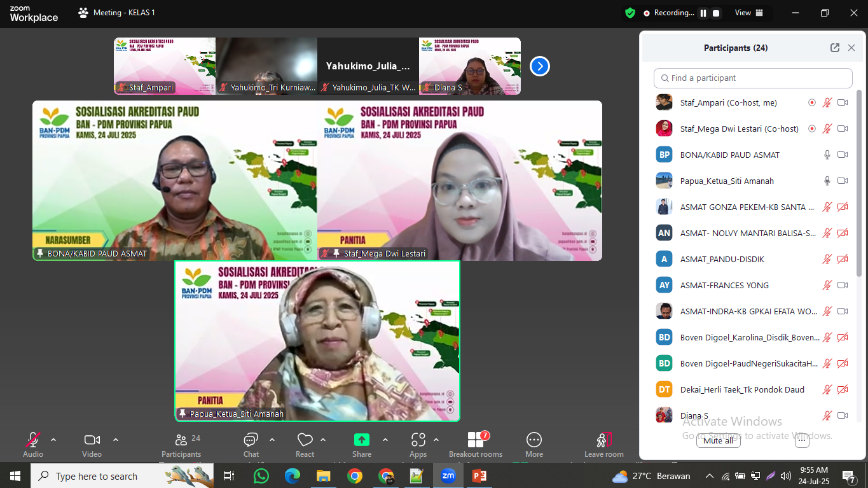Stop the recording in title bar
The height and width of the screenshot is (488, 868).
(x=716, y=13)
